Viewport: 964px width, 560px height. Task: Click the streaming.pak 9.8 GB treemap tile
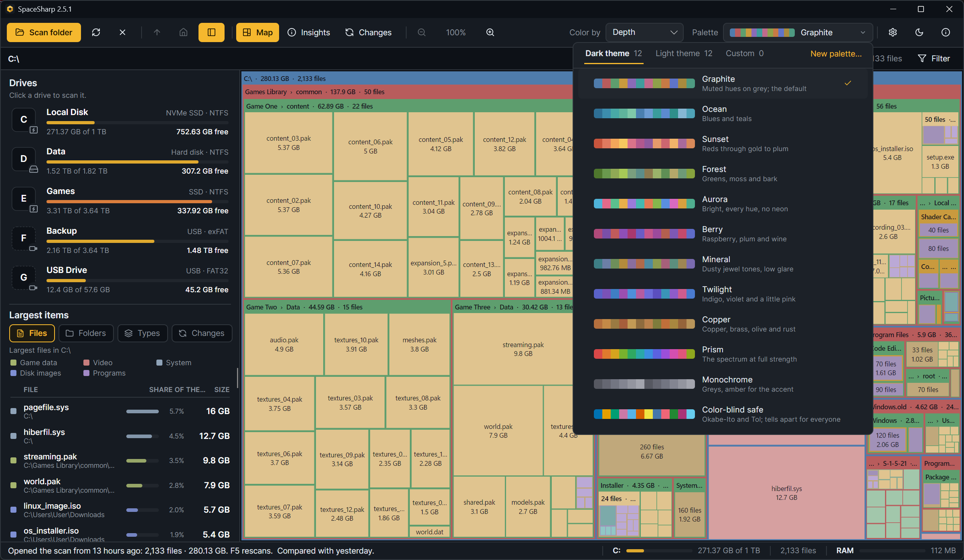(523, 349)
